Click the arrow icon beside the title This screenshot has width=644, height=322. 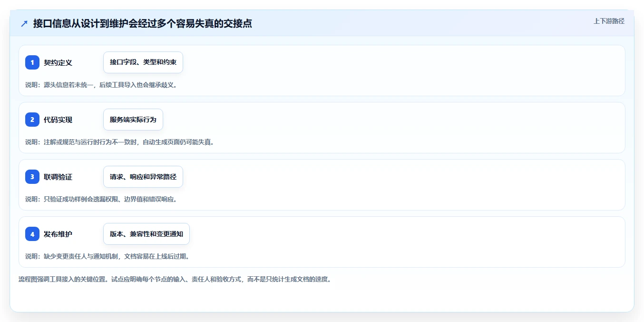tap(24, 24)
